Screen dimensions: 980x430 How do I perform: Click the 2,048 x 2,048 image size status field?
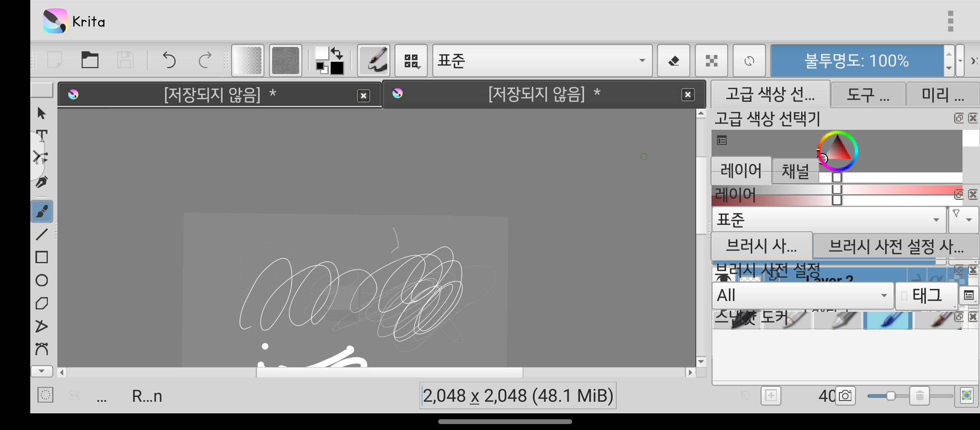point(517,396)
